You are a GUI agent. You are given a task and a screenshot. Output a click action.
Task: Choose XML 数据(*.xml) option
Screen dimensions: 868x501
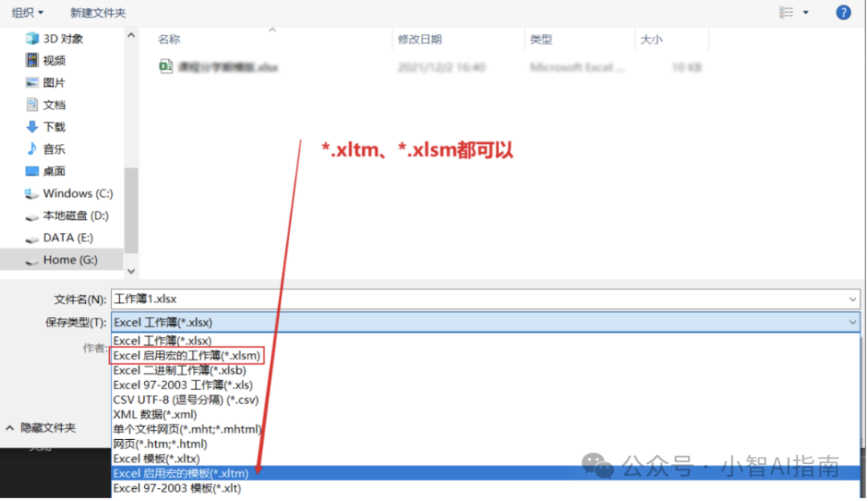pyautogui.click(x=485, y=414)
